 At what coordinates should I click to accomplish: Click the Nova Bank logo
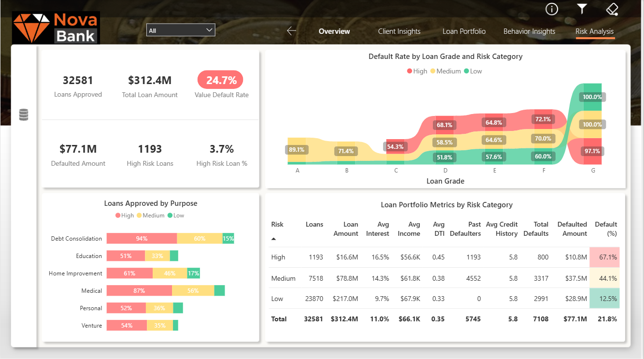[56, 28]
